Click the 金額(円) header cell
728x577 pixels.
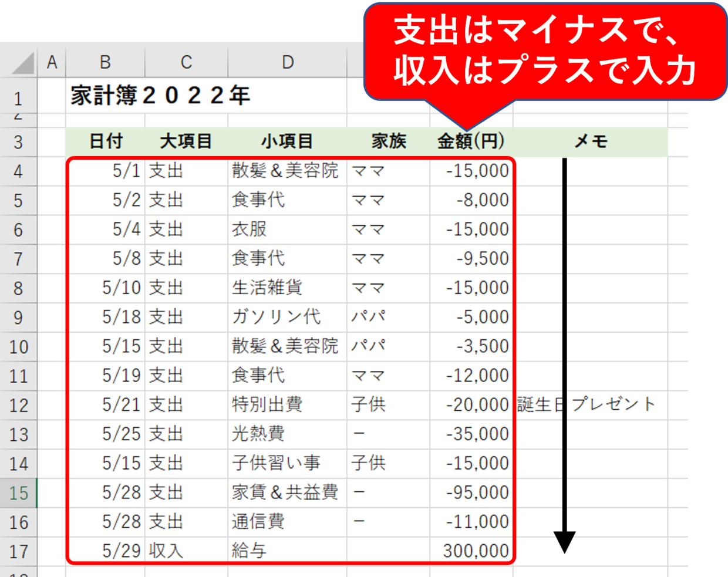tap(471, 141)
